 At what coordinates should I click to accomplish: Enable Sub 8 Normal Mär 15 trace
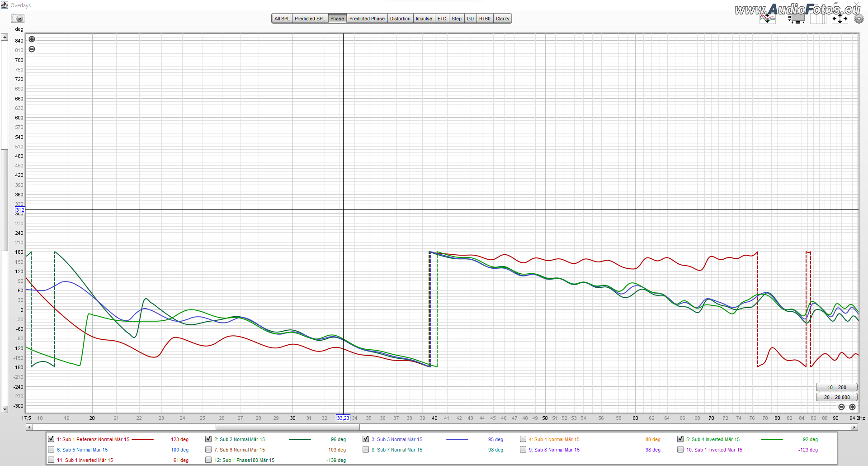[523, 450]
